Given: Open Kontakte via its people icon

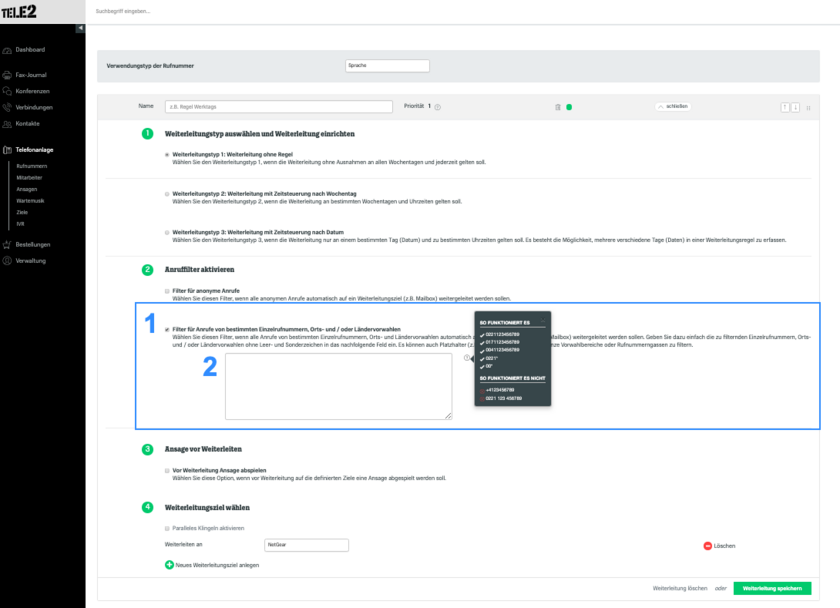Looking at the screenshot, I should (x=7, y=124).
